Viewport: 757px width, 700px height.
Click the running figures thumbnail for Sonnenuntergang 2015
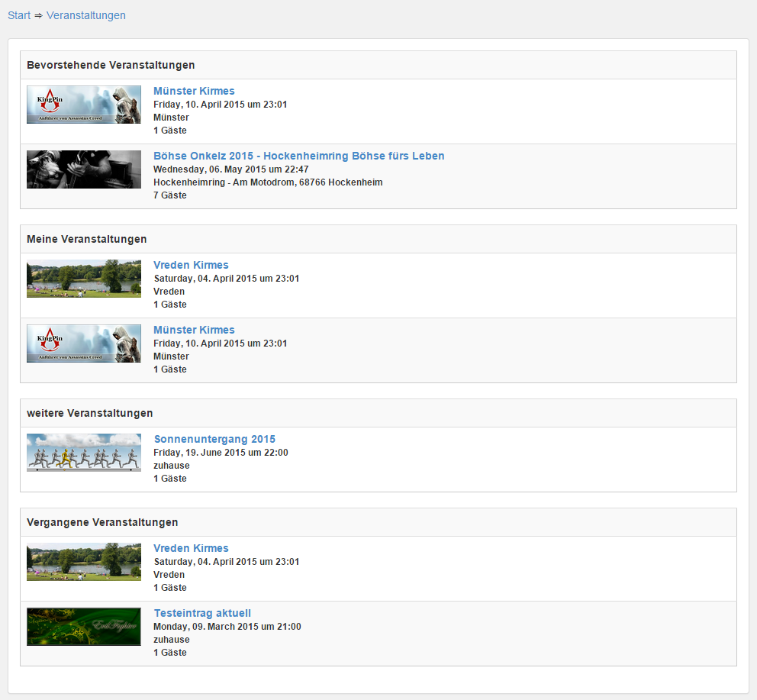tap(84, 453)
